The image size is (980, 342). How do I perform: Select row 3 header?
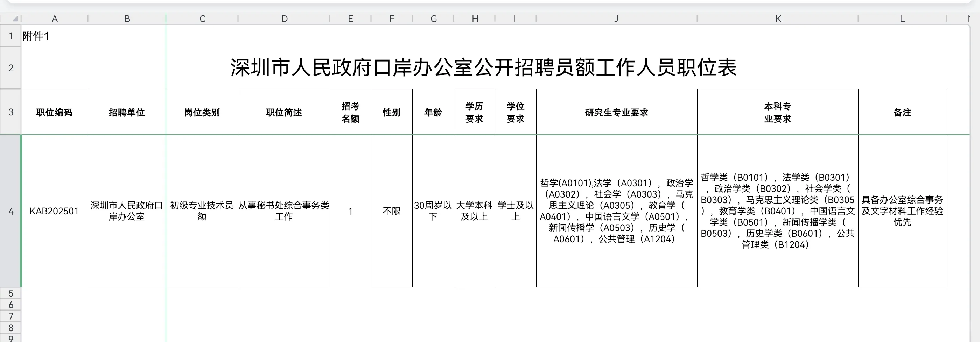tap(10, 112)
